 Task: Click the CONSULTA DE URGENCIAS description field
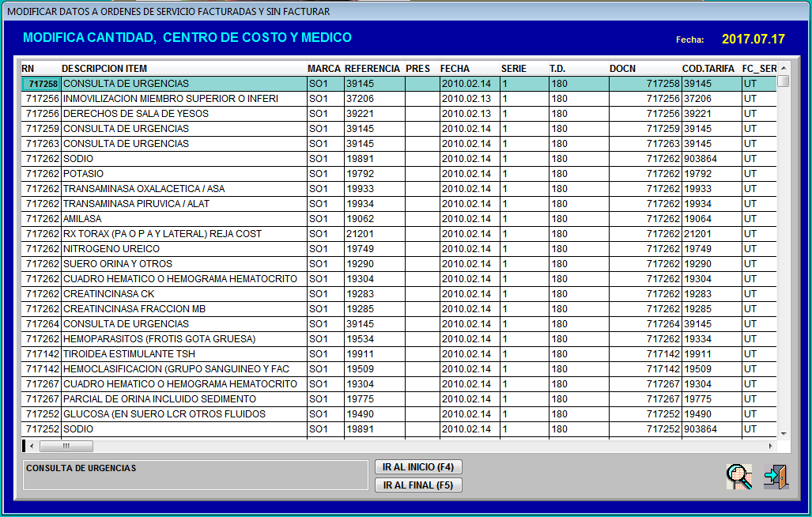click(x=195, y=474)
